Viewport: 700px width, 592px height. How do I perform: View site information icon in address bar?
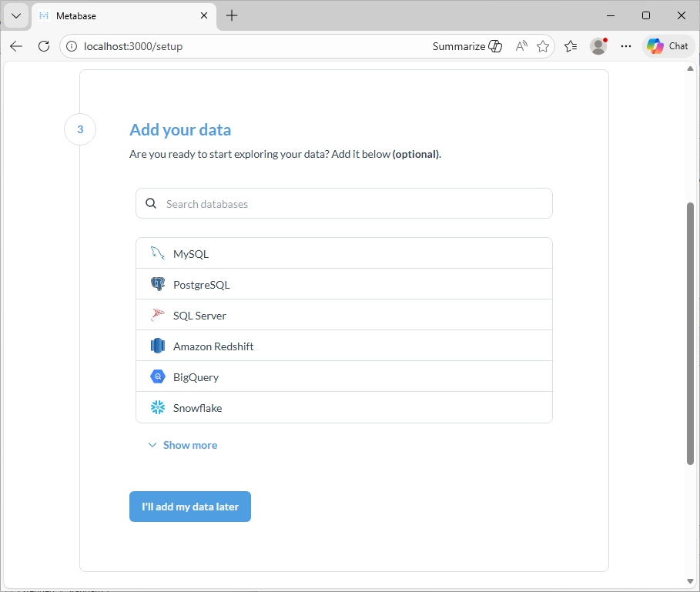click(x=72, y=46)
